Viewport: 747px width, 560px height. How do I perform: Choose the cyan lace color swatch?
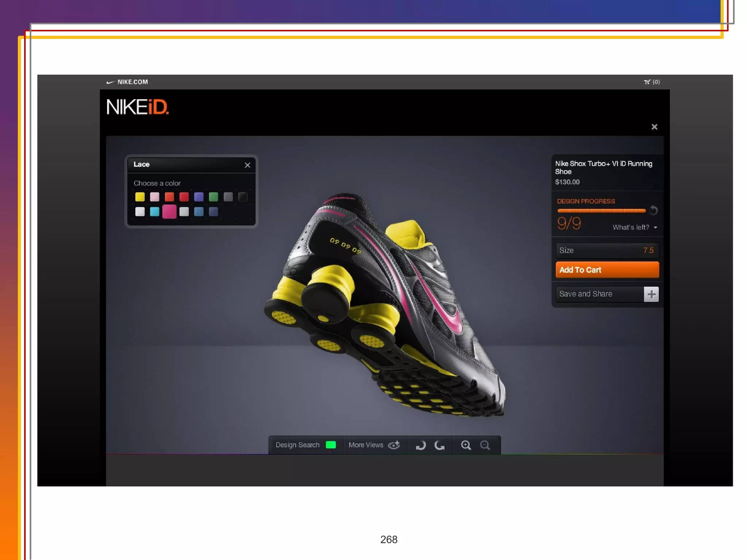click(155, 211)
